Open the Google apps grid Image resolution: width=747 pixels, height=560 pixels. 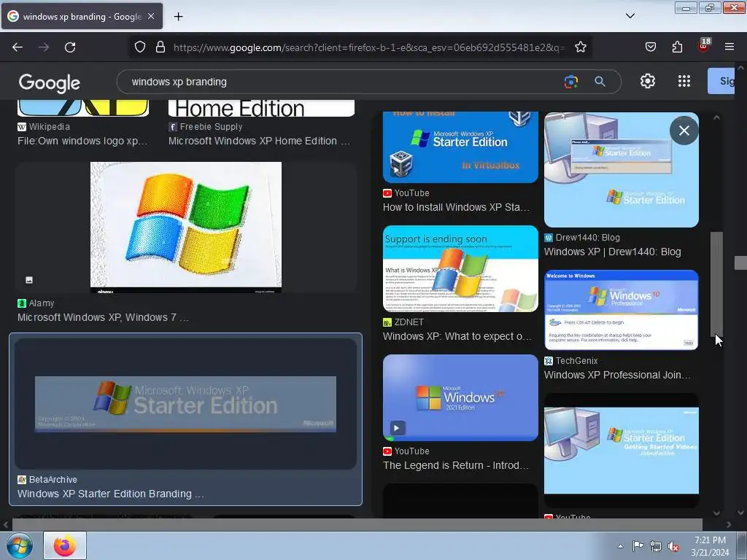pyautogui.click(x=684, y=82)
